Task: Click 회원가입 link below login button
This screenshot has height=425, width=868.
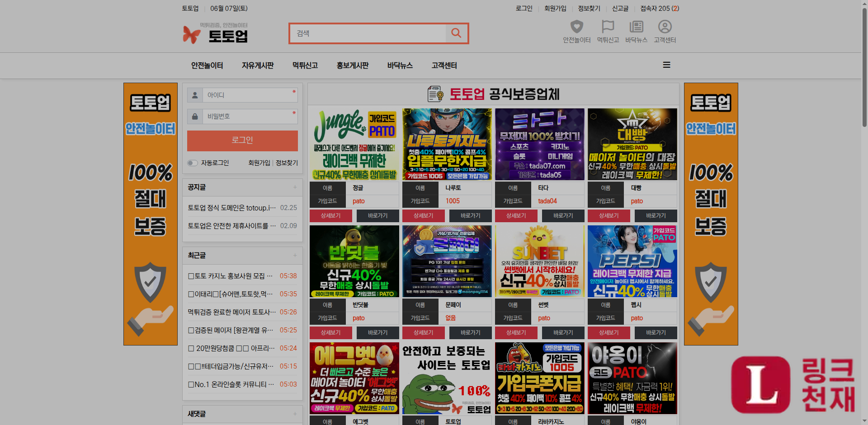Action: pos(259,163)
